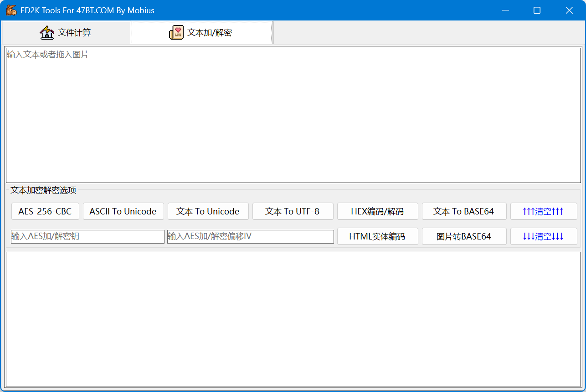Click the HEX编码/解码 button

pos(377,211)
